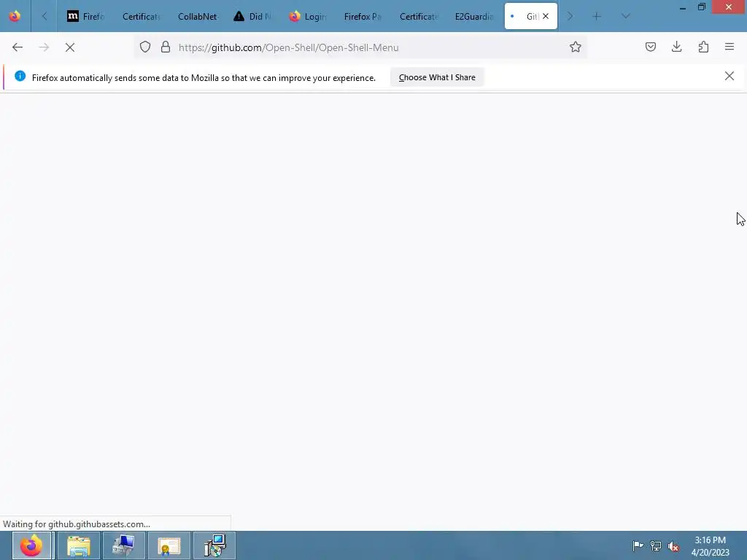The height and width of the screenshot is (560, 747).
Task: Open the Extensions menu
Action: [703, 47]
